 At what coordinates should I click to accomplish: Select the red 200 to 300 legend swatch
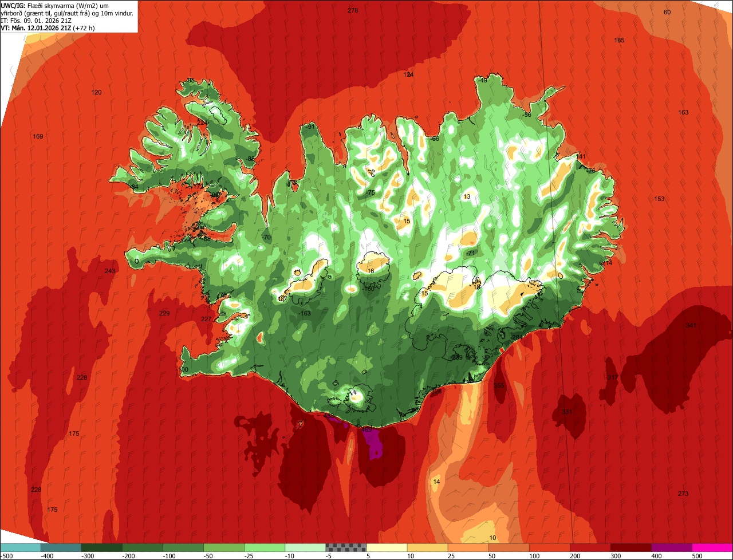[x=590, y=547]
